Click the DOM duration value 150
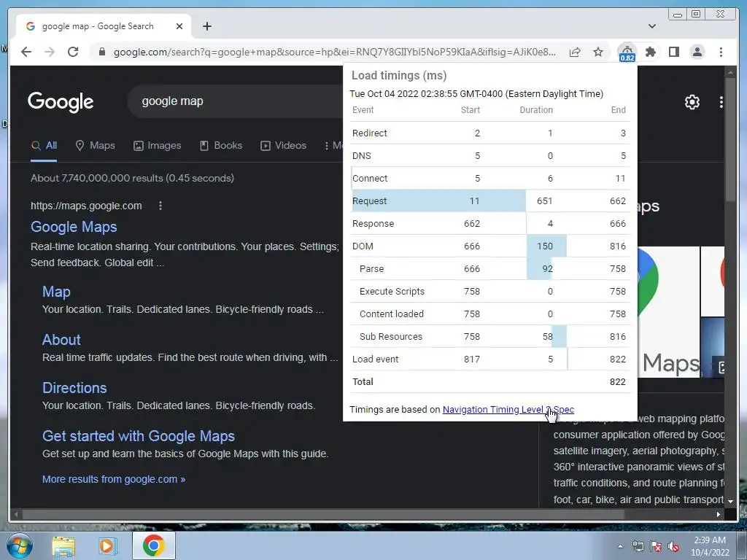The height and width of the screenshot is (560, 747). tap(544, 246)
